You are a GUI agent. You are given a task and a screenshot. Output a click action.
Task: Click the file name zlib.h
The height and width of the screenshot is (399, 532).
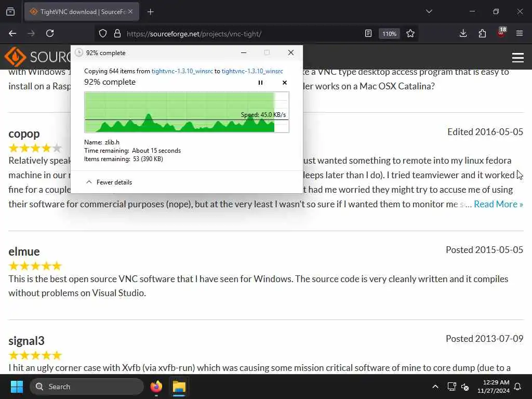[112, 142]
